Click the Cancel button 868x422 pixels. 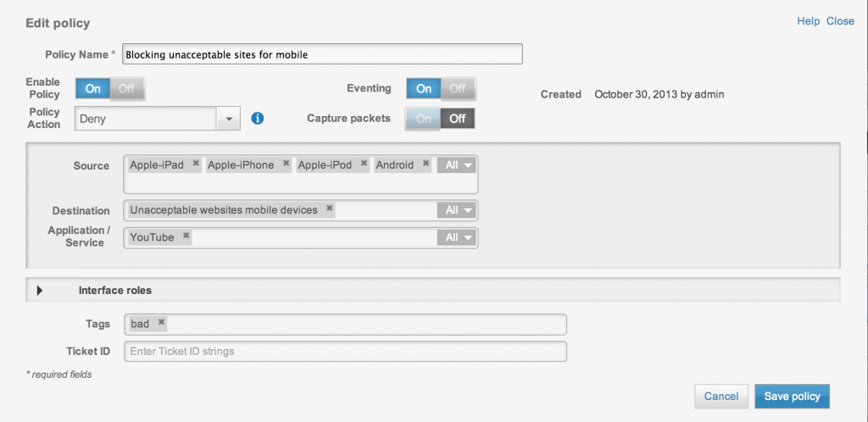click(x=721, y=396)
